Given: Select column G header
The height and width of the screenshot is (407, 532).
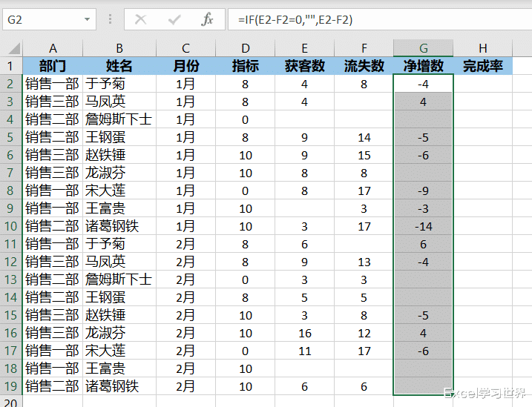Looking at the screenshot, I should point(423,48).
